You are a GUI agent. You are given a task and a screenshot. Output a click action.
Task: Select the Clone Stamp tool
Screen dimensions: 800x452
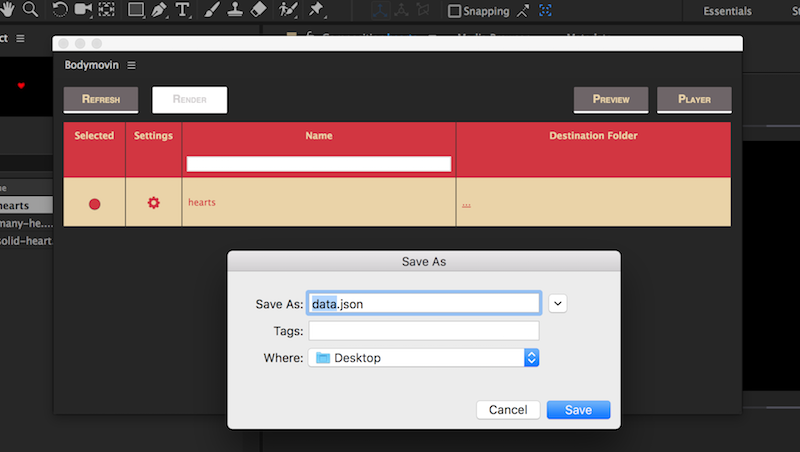pyautogui.click(x=235, y=10)
